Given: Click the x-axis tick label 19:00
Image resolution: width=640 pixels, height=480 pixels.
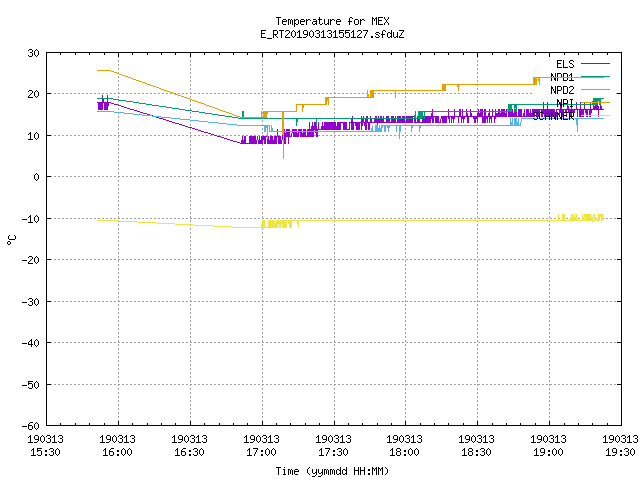Looking at the screenshot, I should [x=548, y=452].
